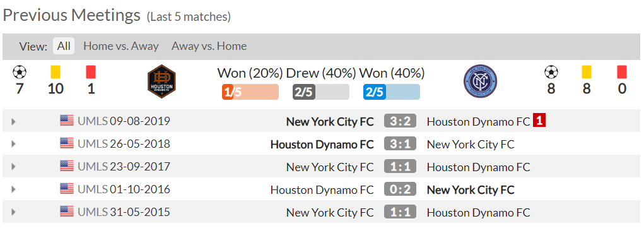Expand the 23-09-2017 match details
The image size is (644, 233).
13,167
